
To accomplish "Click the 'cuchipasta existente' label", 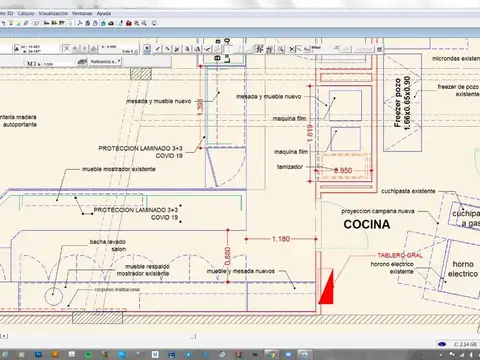I will pyautogui.click(x=408, y=191).
